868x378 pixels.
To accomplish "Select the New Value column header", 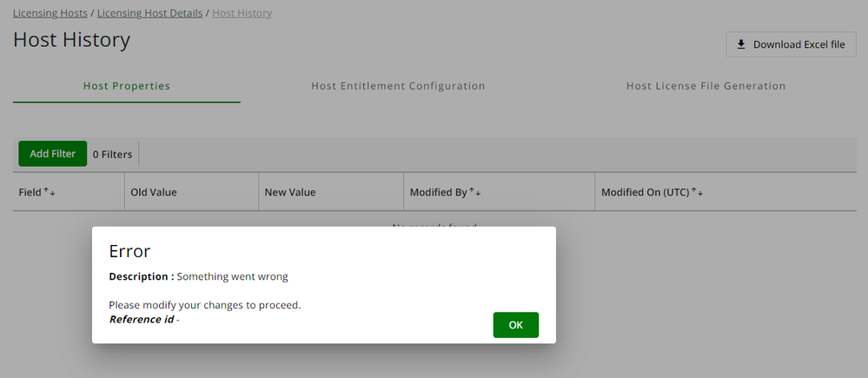I will click(x=290, y=192).
